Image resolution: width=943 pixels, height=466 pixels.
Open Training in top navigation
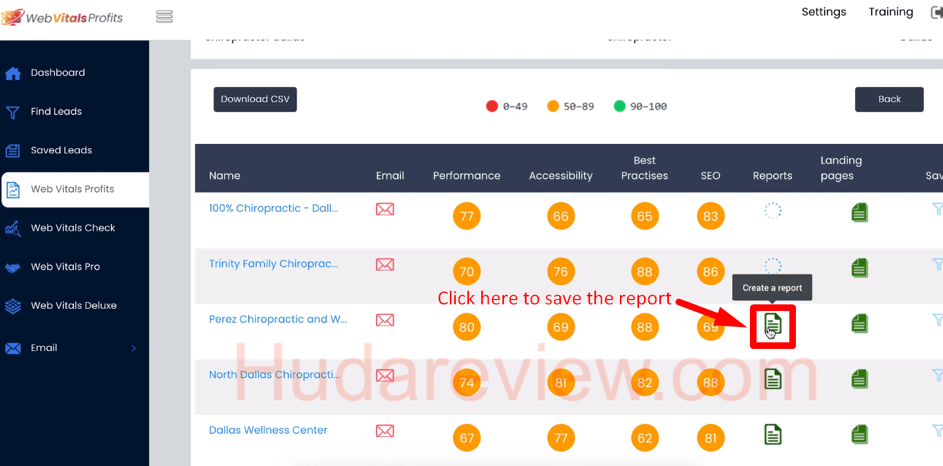891,12
